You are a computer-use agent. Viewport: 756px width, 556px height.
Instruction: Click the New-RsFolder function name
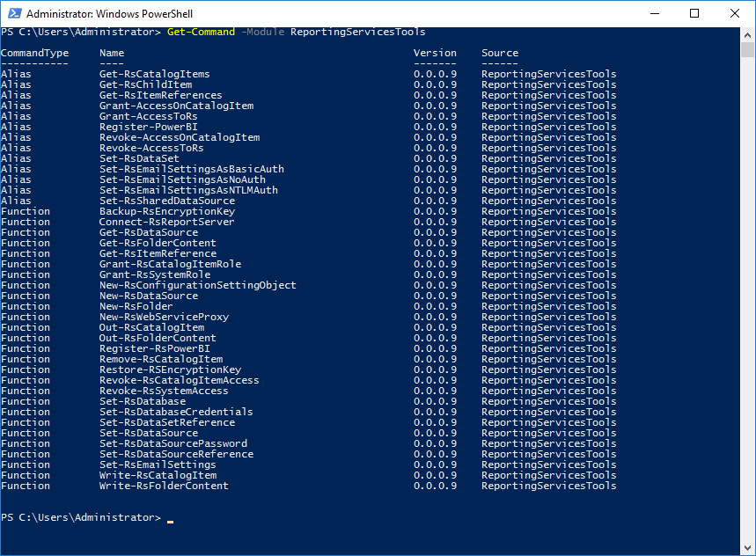[136, 307]
